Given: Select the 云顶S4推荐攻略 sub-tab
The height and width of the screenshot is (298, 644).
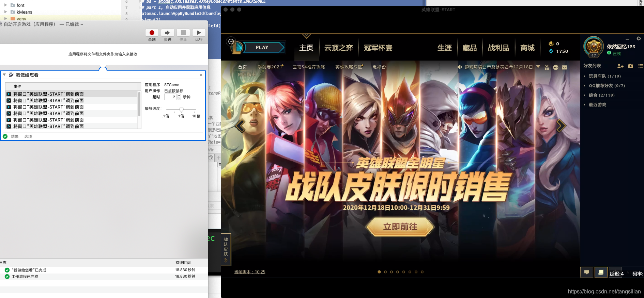Looking at the screenshot, I should [309, 67].
